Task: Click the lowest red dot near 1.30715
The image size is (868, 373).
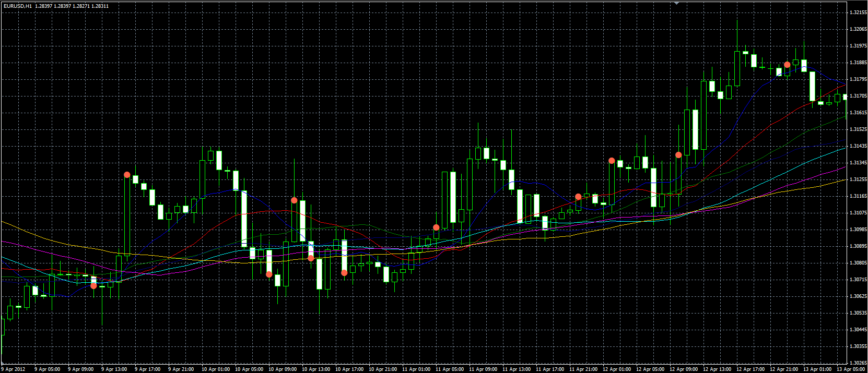Action: [x=93, y=285]
